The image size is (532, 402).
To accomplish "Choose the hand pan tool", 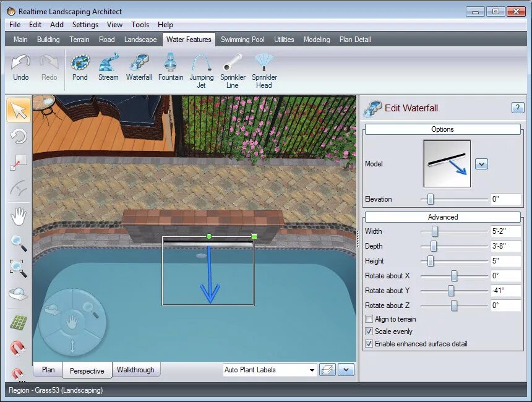I will pos(19,216).
